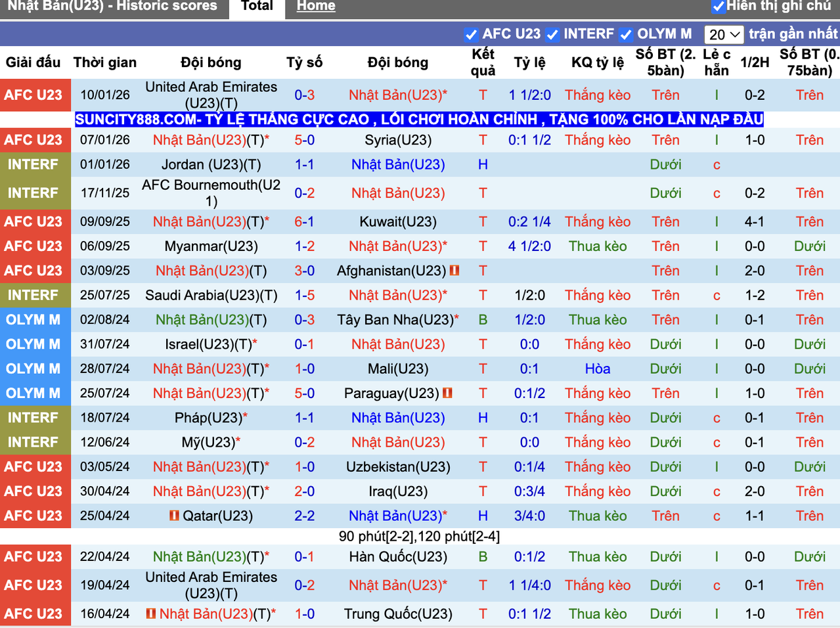
Task: Open the 5-0 score against Syria(U23)
Action: point(304,140)
